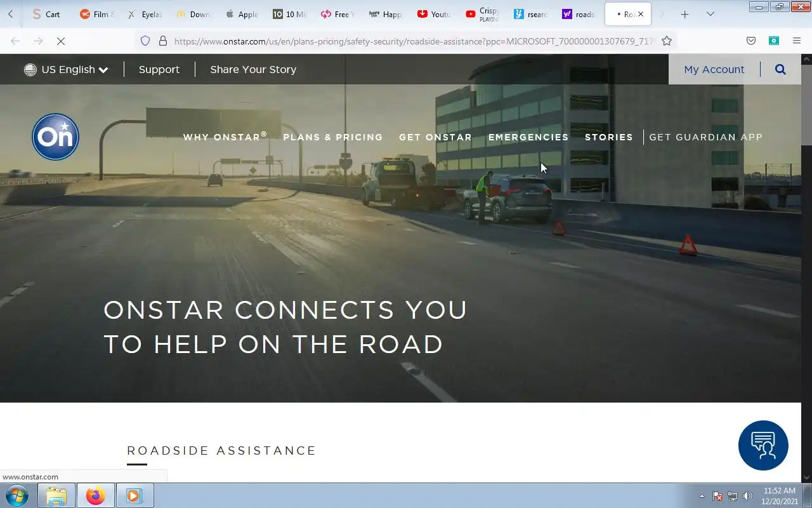Switch to the Crispy playing tab
Viewport: 812px width, 508px height.
(481, 14)
